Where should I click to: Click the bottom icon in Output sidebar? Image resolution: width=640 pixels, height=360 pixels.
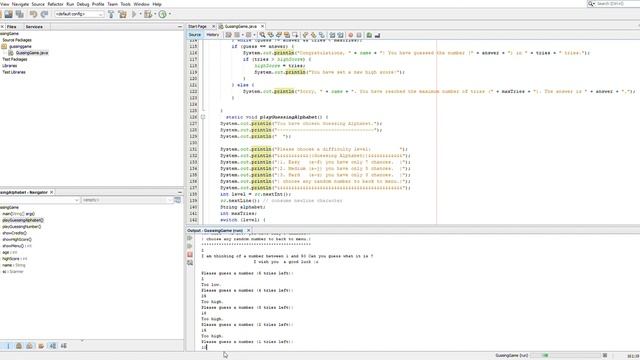(x=190, y=263)
